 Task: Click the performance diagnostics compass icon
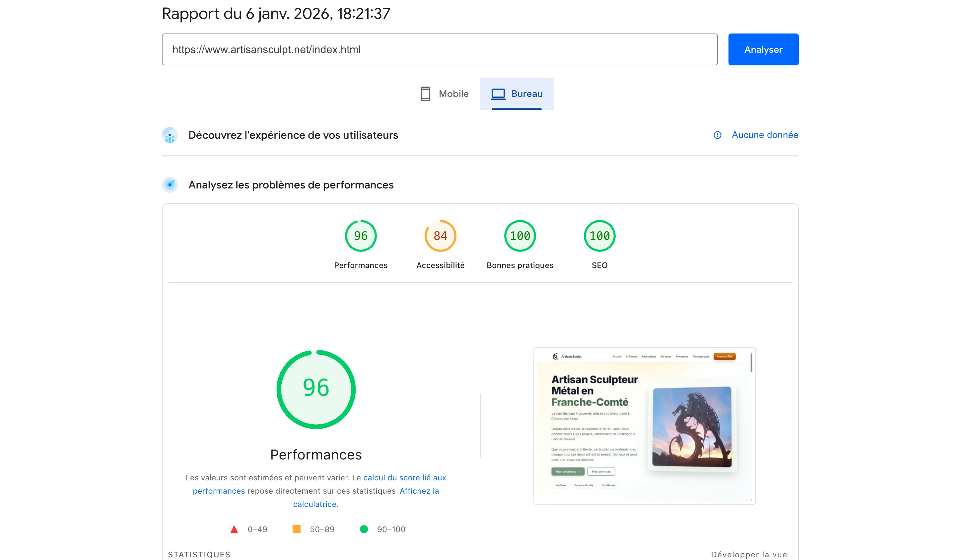point(170,185)
